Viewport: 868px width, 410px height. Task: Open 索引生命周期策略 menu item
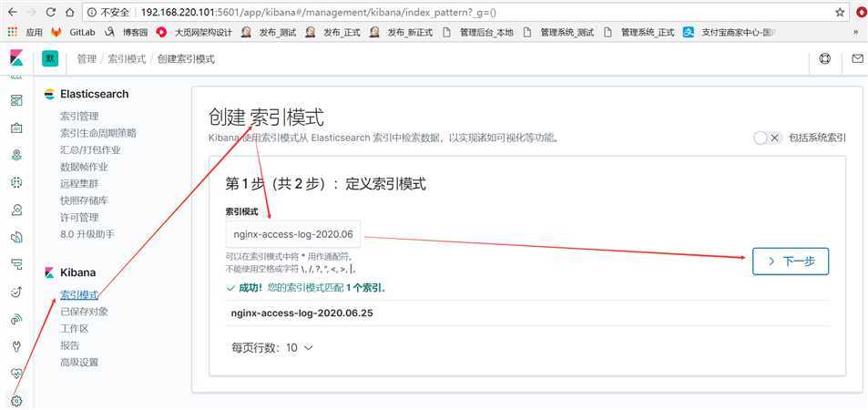[98, 133]
